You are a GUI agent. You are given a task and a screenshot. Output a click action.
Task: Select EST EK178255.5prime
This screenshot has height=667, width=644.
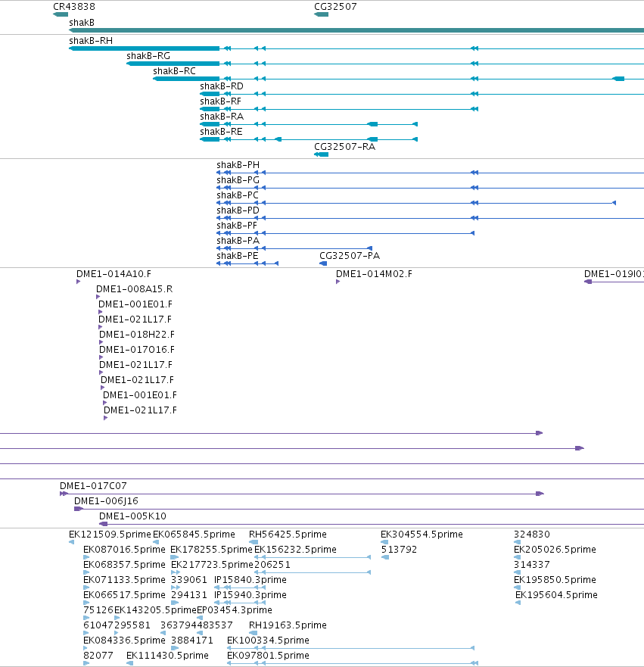(174, 557)
